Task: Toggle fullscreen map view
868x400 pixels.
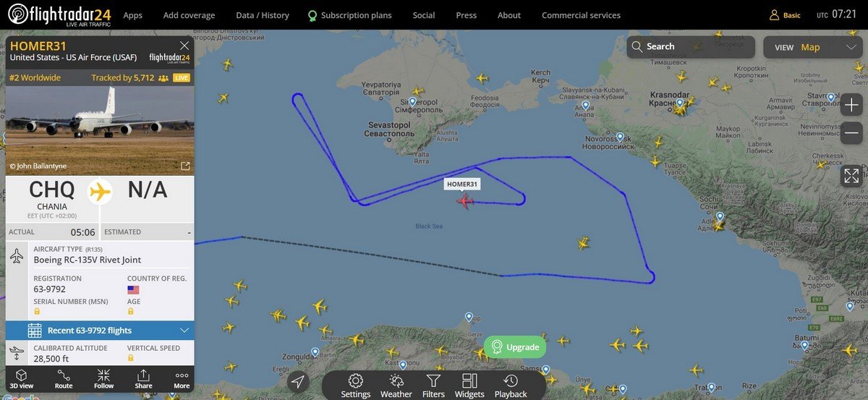Action: 851,176
